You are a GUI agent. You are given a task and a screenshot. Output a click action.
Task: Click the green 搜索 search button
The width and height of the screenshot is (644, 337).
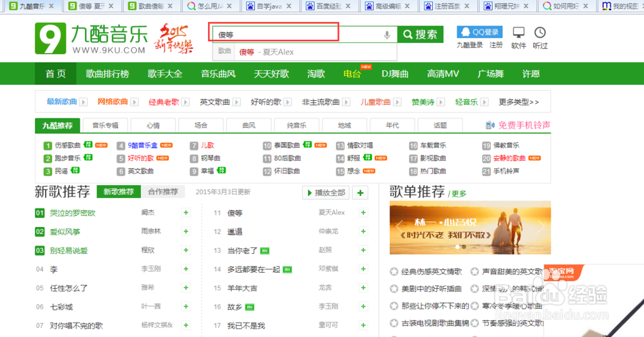coord(420,35)
